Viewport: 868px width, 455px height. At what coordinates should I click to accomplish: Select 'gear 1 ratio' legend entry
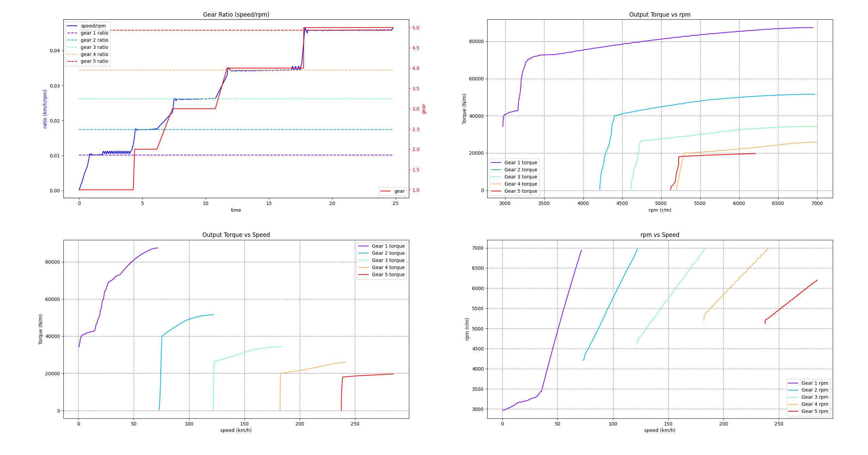[87, 33]
